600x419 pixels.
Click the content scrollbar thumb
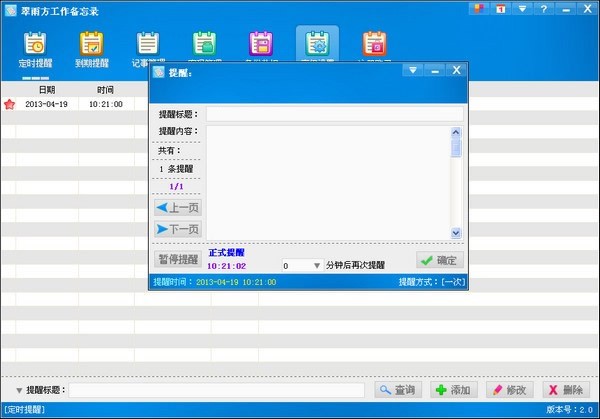point(456,148)
